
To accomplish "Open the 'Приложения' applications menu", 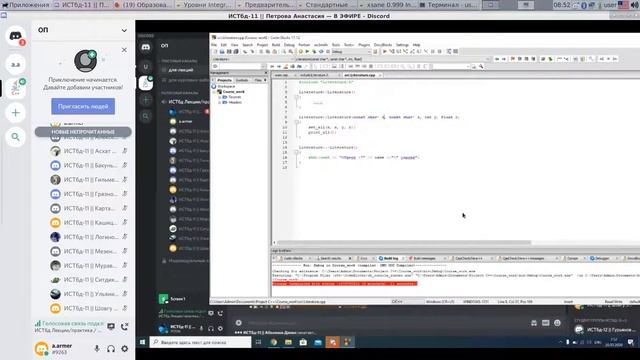I will [x=25, y=5].
